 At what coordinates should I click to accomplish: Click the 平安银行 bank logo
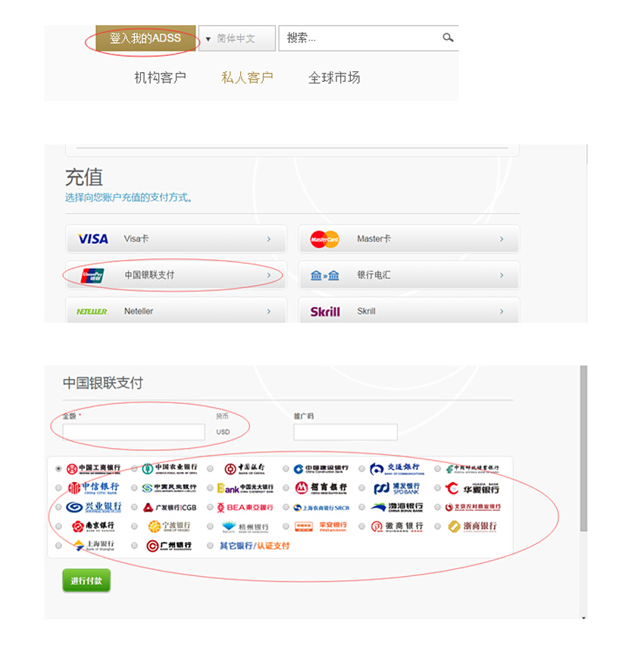[x=320, y=527]
